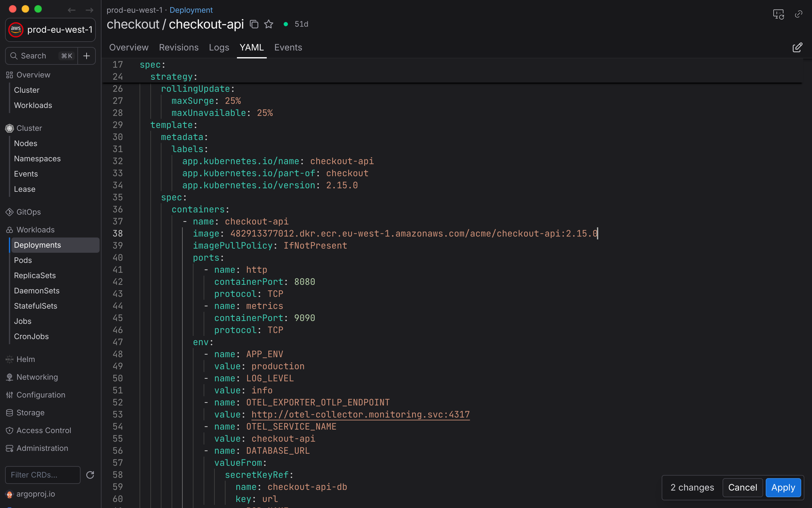
Task: Refresh the CRD list
Action: tap(90, 475)
